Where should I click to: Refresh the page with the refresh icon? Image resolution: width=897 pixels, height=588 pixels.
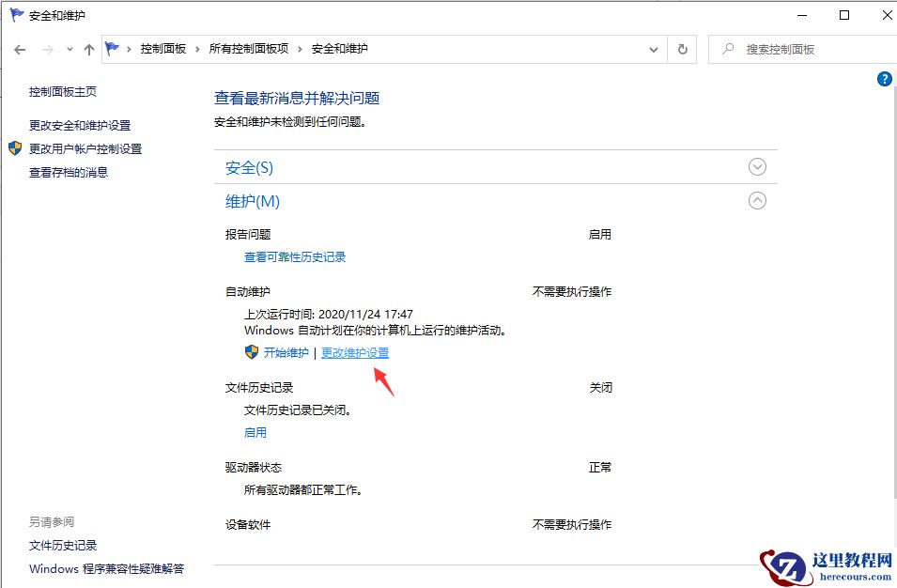coord(681,49)
